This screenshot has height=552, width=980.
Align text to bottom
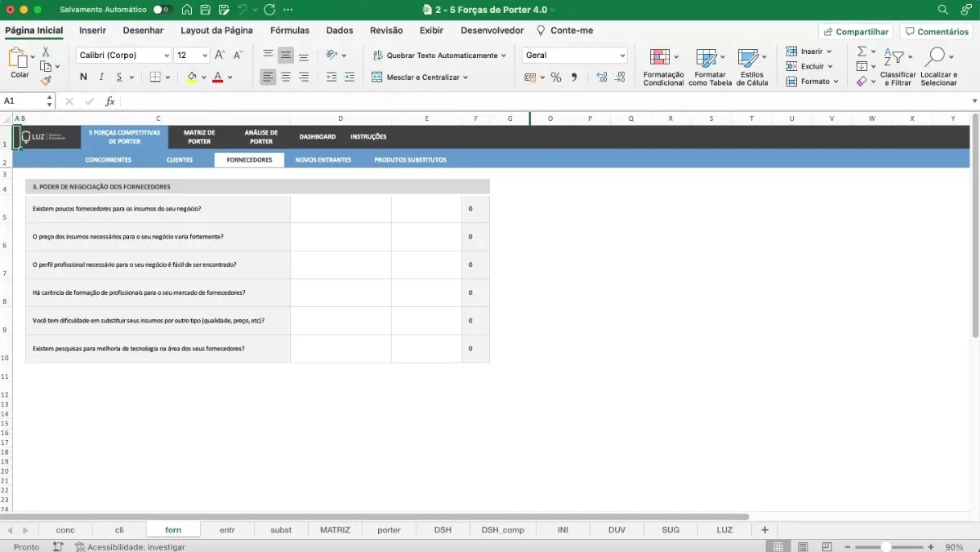(304, 56)
